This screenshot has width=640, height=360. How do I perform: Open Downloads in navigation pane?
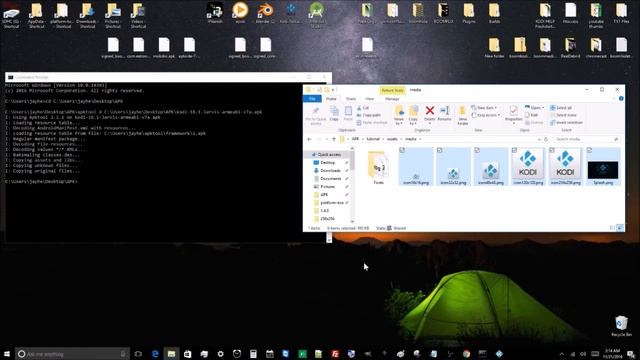pyautogui.click(x=330, y=171)
